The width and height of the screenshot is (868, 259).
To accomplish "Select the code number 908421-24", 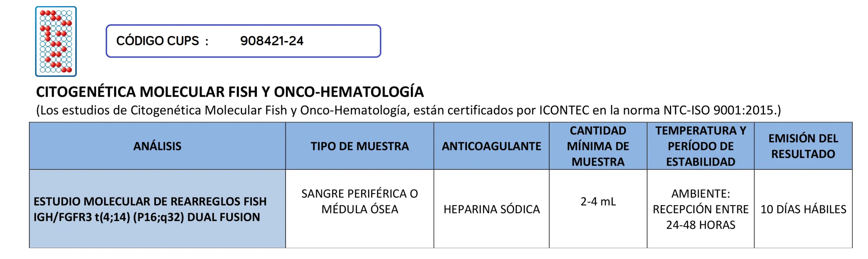I will click(x=272, y=41).
